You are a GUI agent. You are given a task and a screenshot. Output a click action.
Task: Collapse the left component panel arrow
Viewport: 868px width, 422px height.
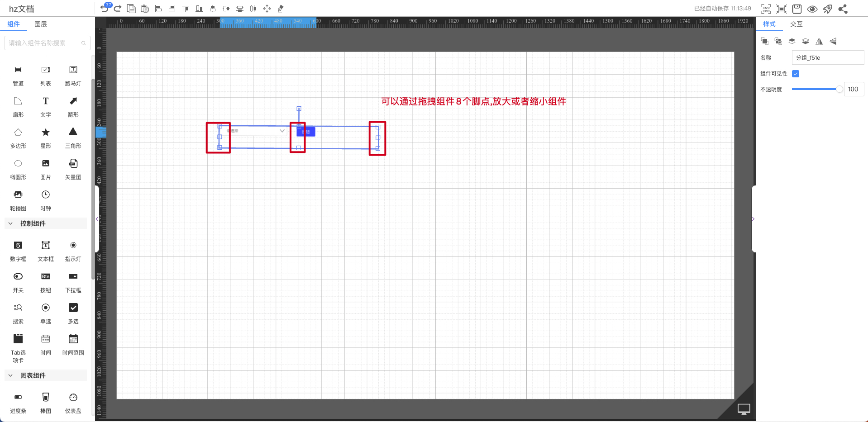pos(97,219)
